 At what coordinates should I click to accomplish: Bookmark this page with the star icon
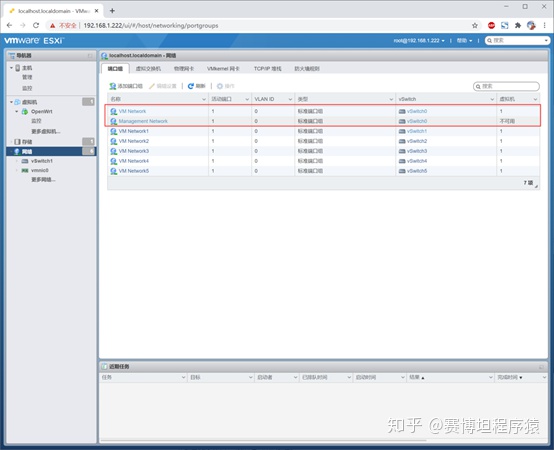click(x=475, y=25)
